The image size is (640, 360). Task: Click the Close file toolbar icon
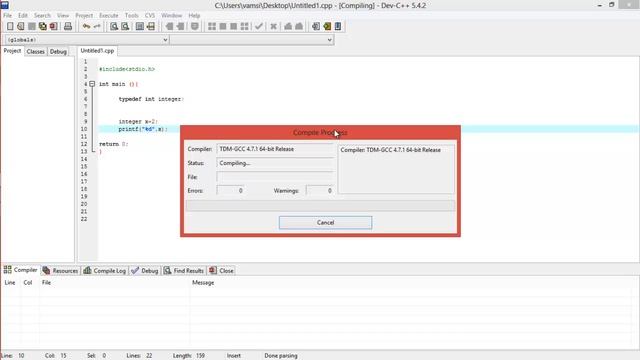[53, 26]
